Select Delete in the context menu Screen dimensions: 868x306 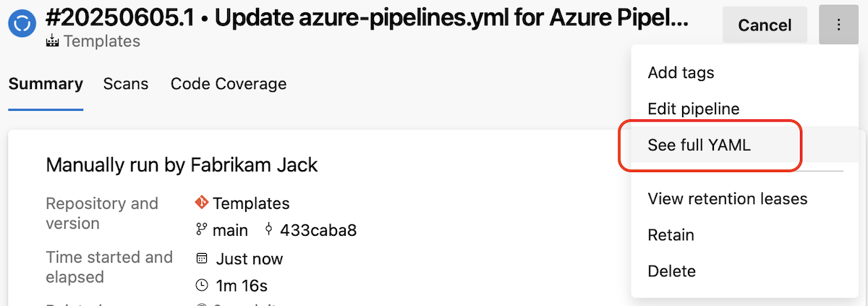coord(671,271)
